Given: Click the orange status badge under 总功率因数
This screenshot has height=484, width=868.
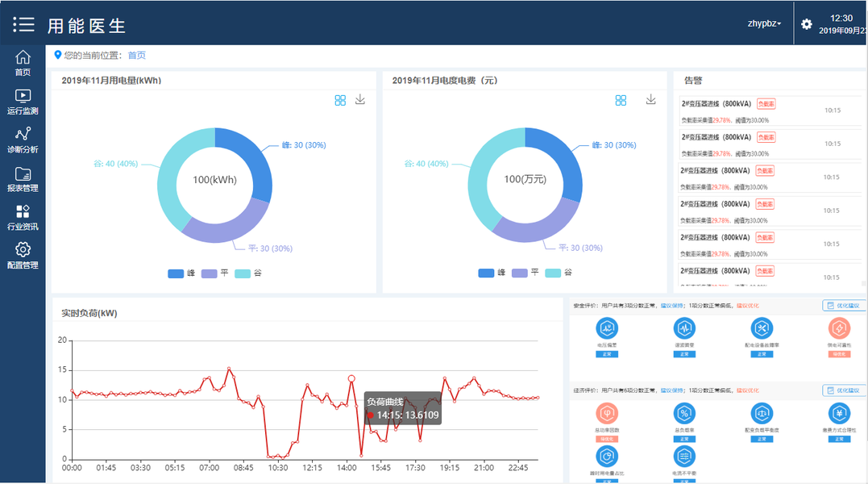Looking at the screenshot, I should [x=607, y=439].
